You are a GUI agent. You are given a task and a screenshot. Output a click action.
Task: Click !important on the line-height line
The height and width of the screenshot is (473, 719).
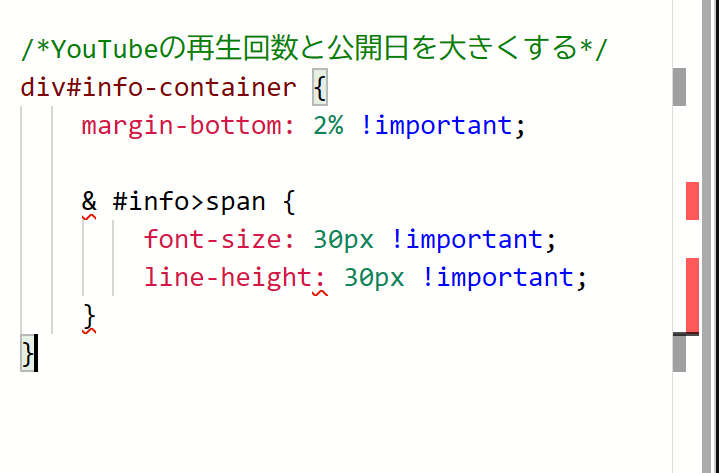pos(498,278)
